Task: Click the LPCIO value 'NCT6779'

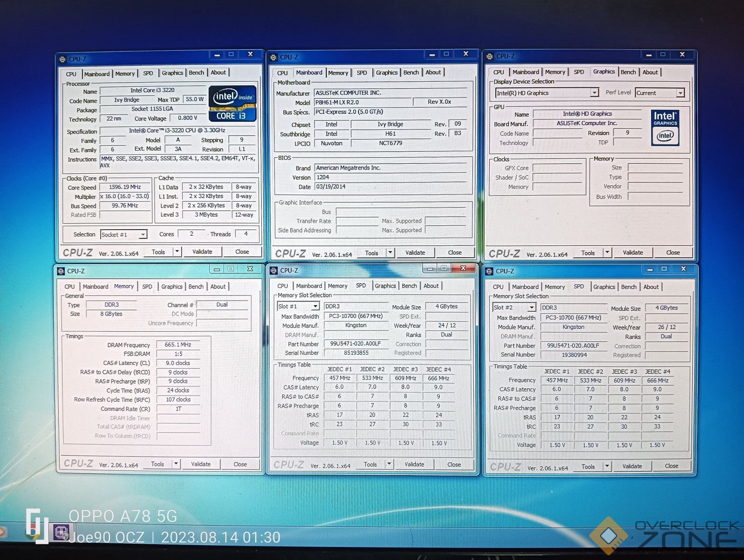Action: (390, 143)
